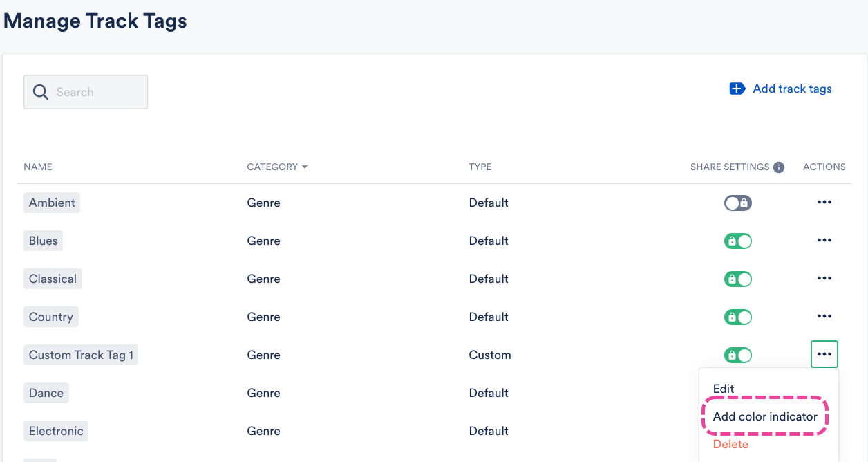Click the Custom Track Tag 1 name tag
The width and height of the screenshot is (868, 462).
[81, 355]
